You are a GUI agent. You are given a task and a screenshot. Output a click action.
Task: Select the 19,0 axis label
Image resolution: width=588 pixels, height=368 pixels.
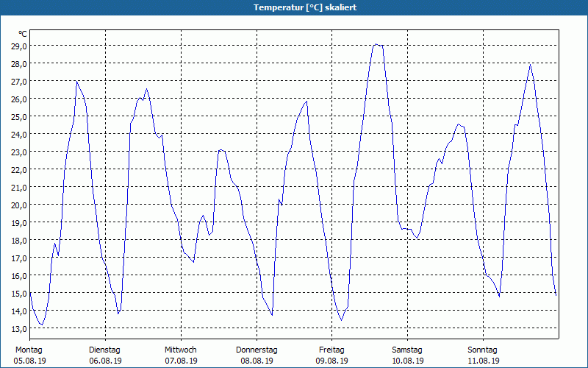pos(19,222)
